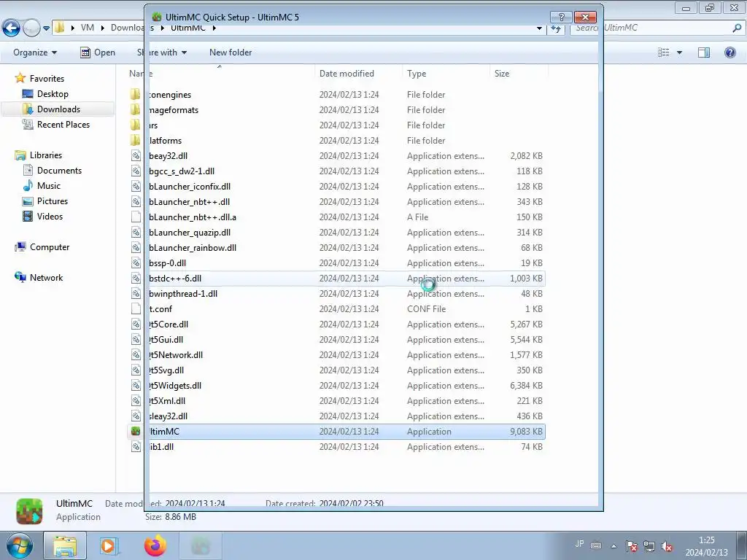Toggle the preview pane icon
Screen dimensions: 747x560
point(704,52)
